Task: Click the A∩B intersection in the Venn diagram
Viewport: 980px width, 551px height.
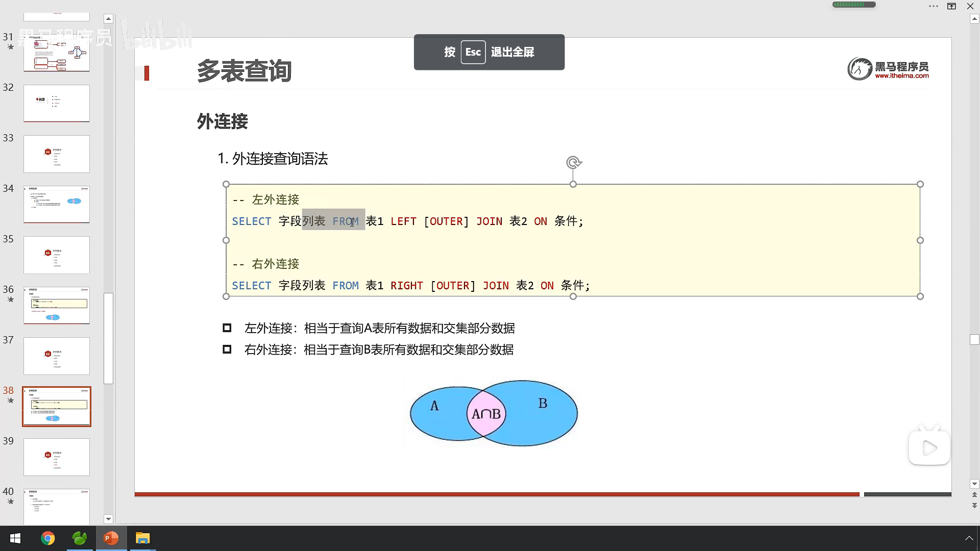Action: click(486, 414)
